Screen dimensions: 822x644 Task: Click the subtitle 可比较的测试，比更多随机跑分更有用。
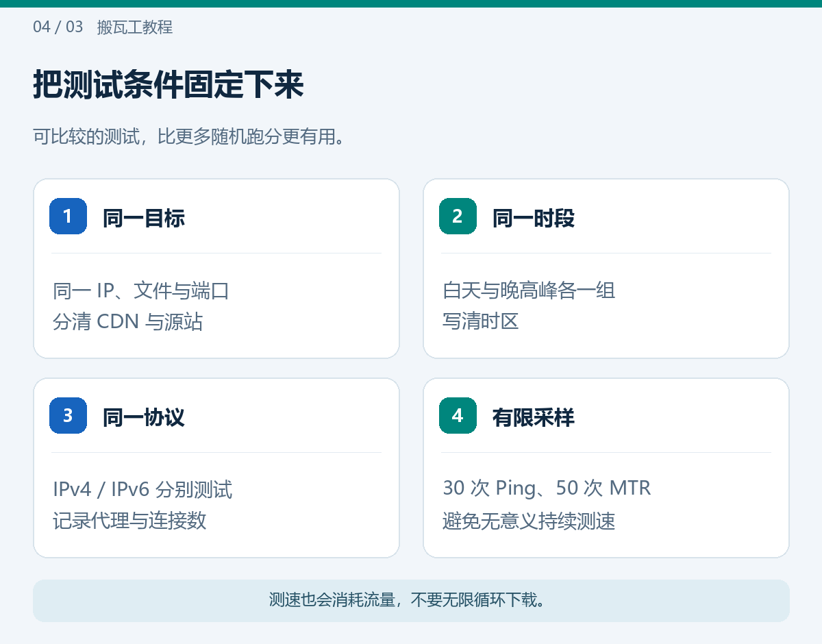pyautogui.click(x=188, y=136)
